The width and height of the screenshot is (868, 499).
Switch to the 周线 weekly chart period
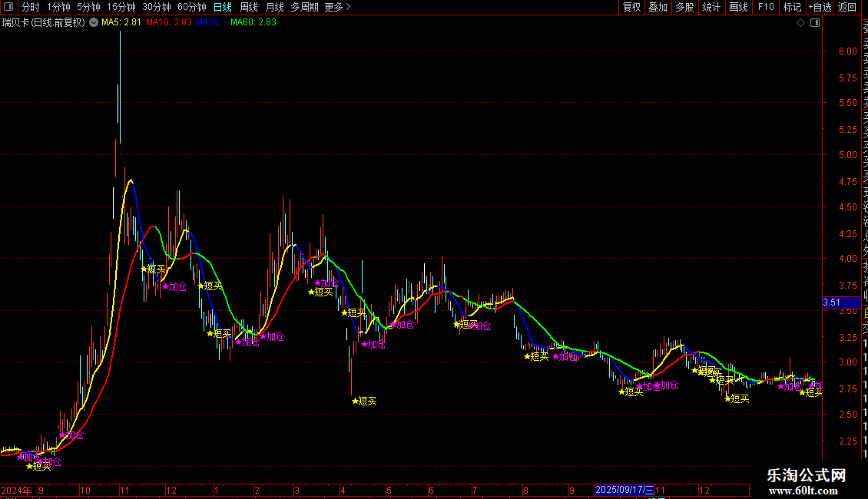point(249,7)
